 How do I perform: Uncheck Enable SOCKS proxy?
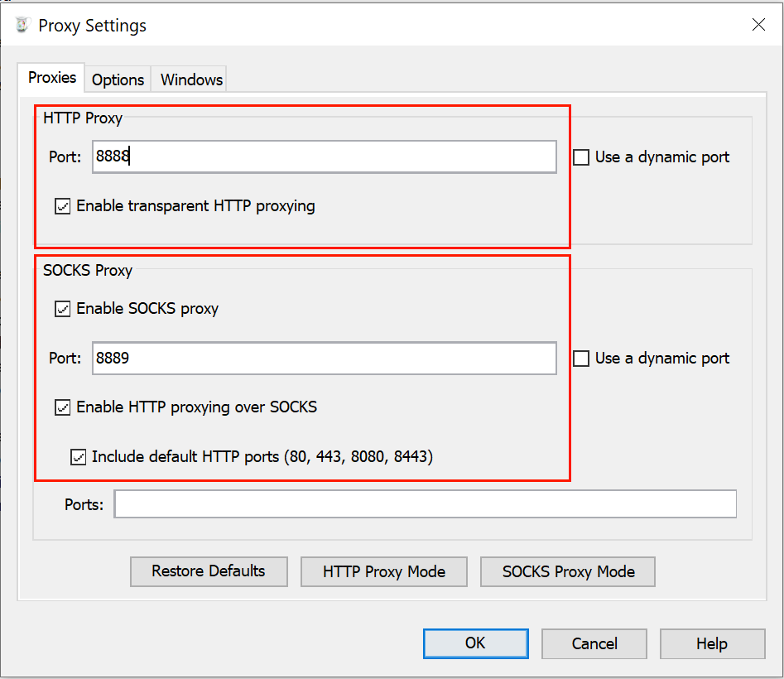pyautogui.click(x=63, y=309)
